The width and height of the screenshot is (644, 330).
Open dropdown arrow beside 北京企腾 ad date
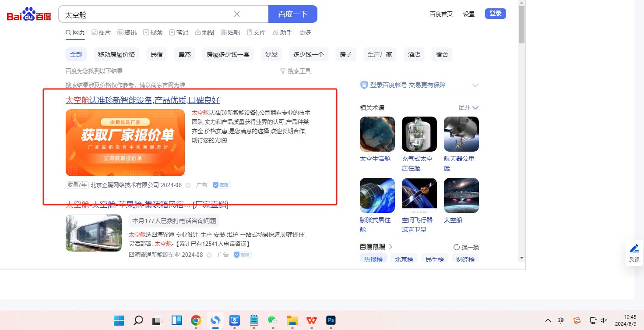tap(188, 185)
